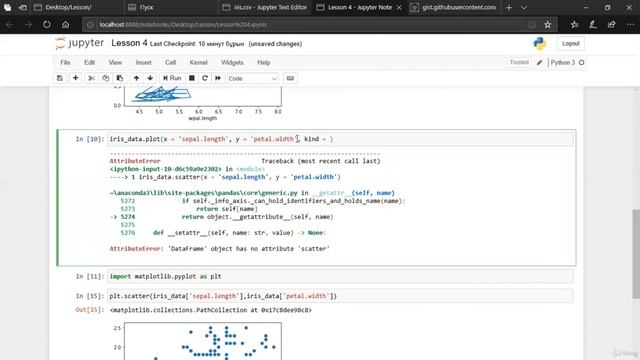
Task: Open the Insert menu
Action: click(143, 62)
